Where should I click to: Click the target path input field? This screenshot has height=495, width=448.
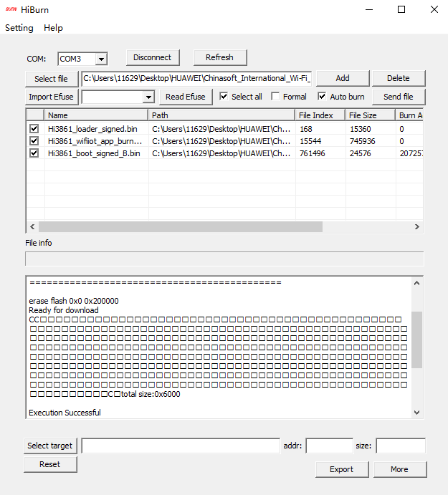[181, 446]
